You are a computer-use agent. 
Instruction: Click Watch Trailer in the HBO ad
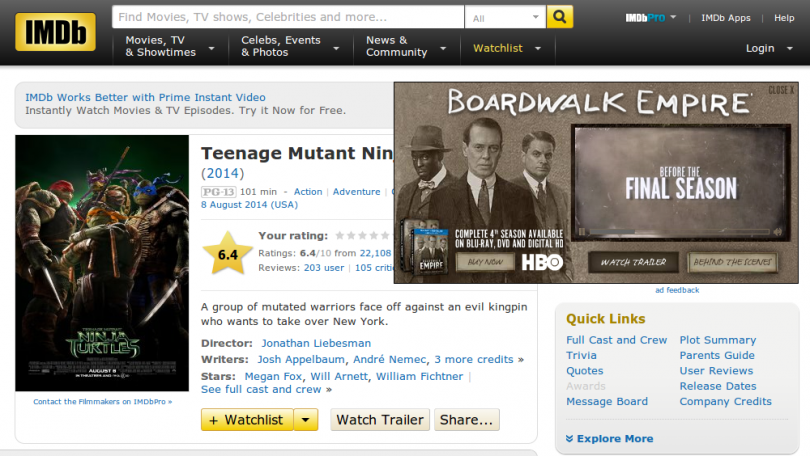(x=633, y=262)
